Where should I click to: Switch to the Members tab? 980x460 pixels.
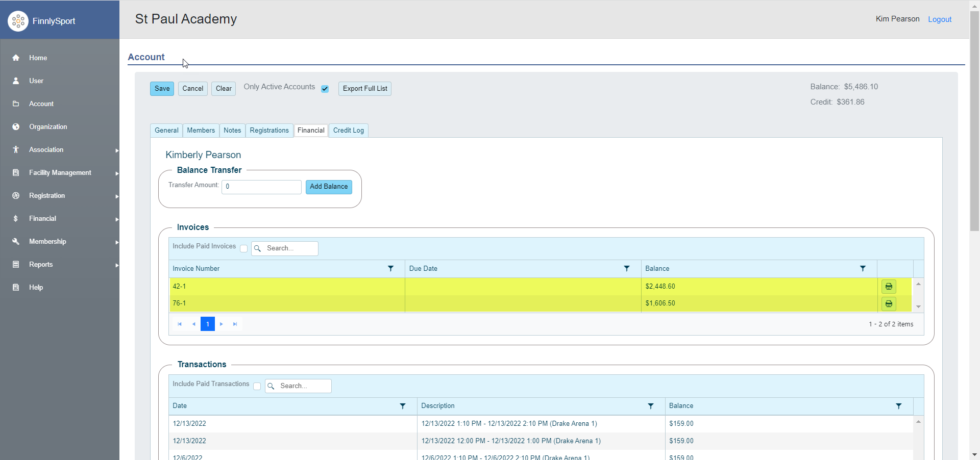[x=201, y=131]
